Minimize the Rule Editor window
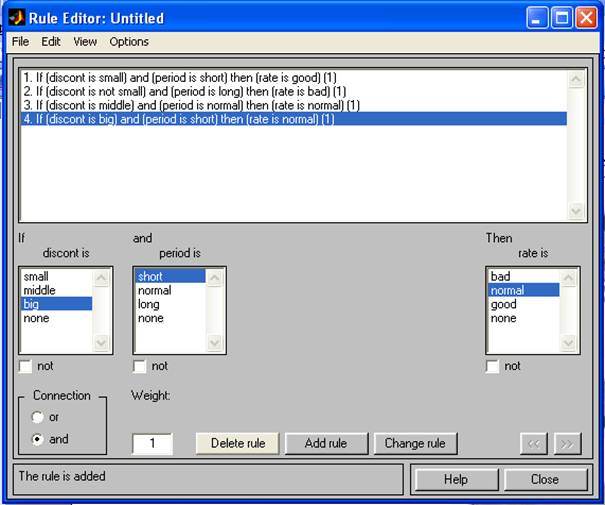605x505 pixels. [x=537, y=18]
